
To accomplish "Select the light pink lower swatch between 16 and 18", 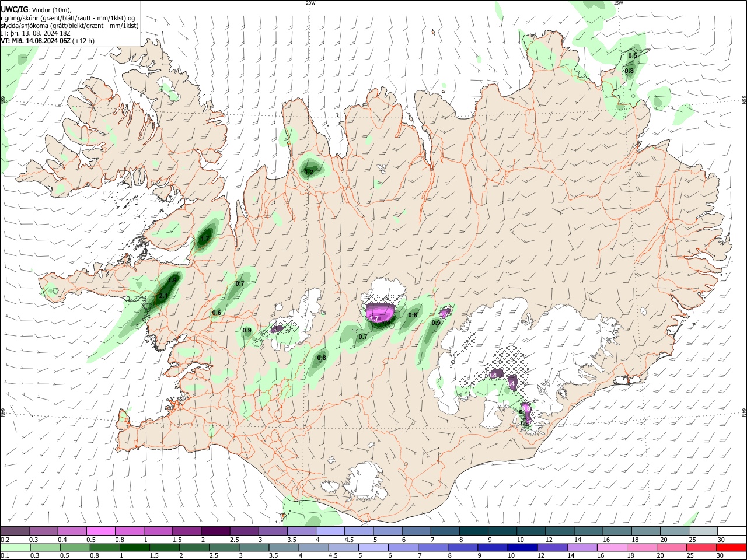I will (612, 547).
